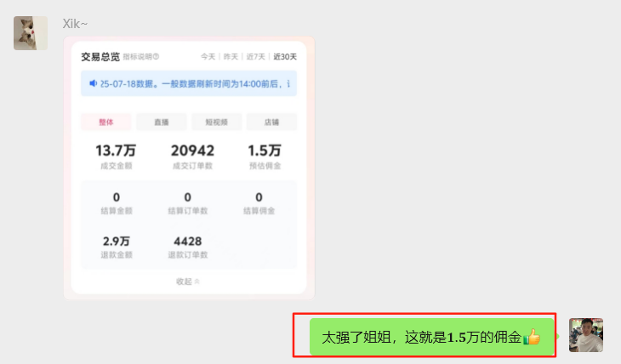Click the 20942 成交订单数 value

pyautogui.click(x=192, y=151)
